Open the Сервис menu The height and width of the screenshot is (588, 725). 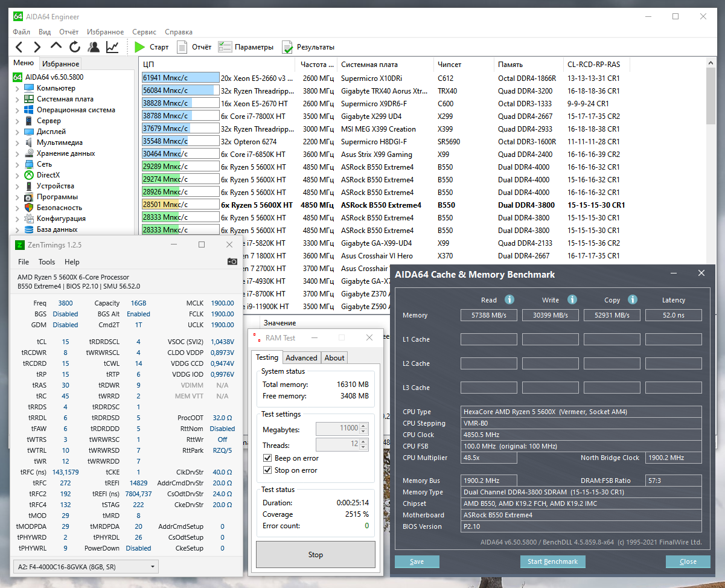point(144,32)
